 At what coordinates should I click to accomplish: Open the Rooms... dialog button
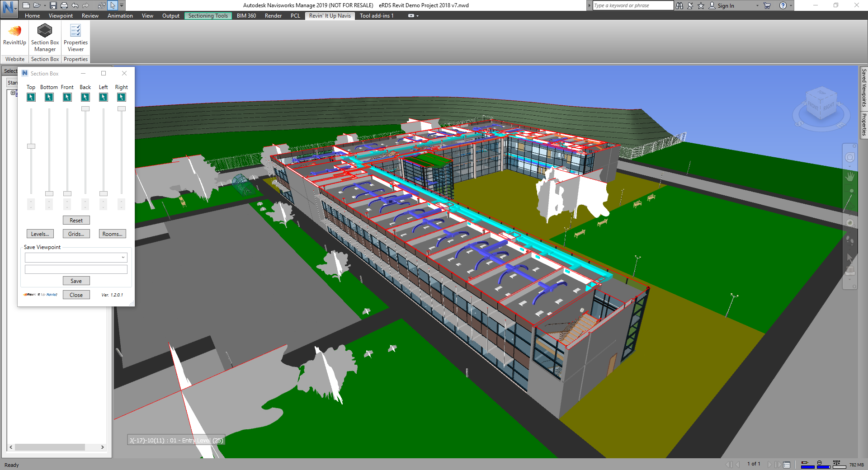112,234
